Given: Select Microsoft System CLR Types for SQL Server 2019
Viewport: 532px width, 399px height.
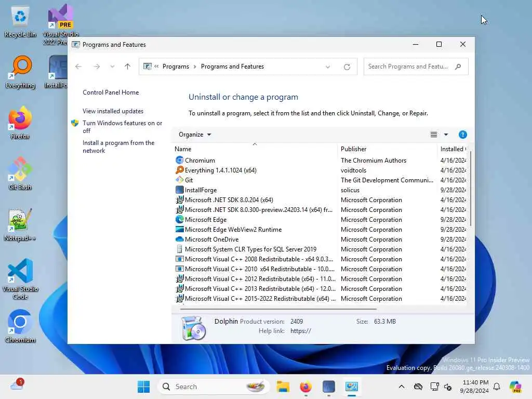Looking at the screenshot, I should coord(320,249).
